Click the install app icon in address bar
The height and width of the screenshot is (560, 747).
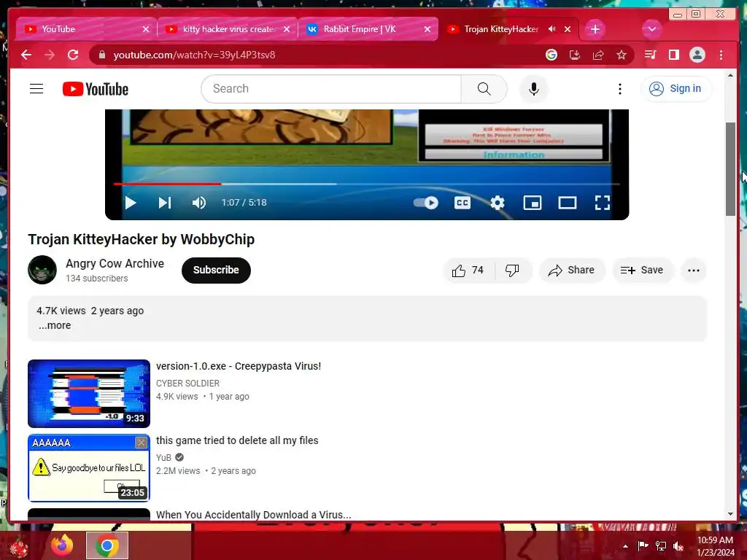click(x=575, y=55)
